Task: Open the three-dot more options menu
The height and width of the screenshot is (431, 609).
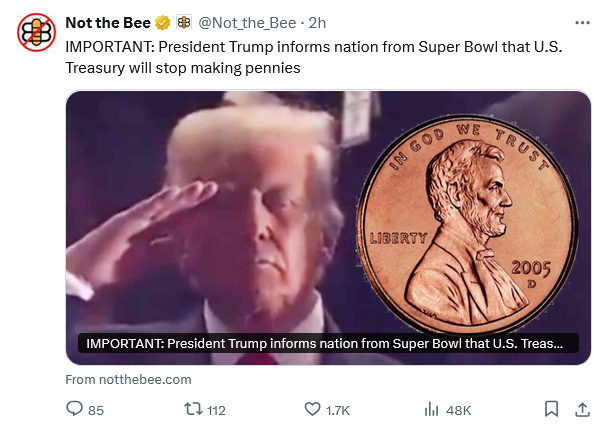Action: (583, 23)
